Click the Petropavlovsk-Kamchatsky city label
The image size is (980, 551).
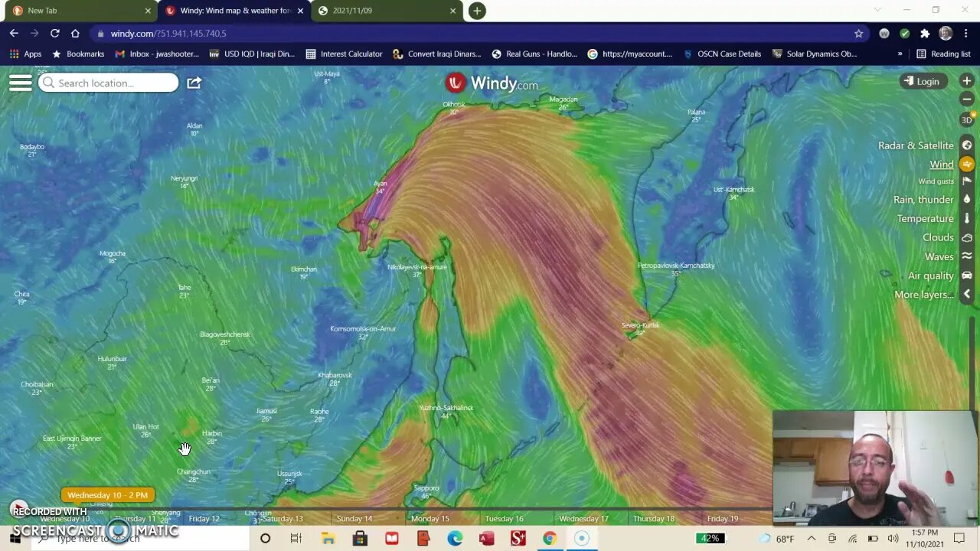pos(676,266)
